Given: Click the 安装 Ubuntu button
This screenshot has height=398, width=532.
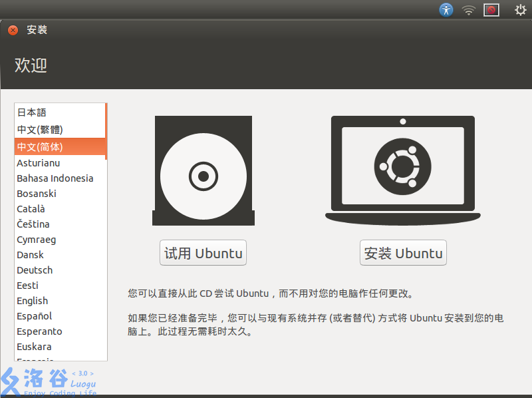Looking at the screenshot, I should click(403, 253).
